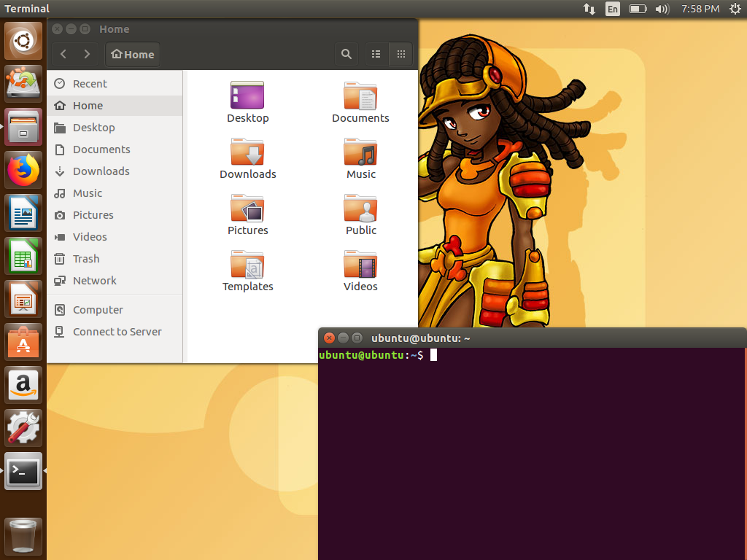
Task: Open the Files manager from the dock
Action: pyautogui.click(x=23, y=127)
